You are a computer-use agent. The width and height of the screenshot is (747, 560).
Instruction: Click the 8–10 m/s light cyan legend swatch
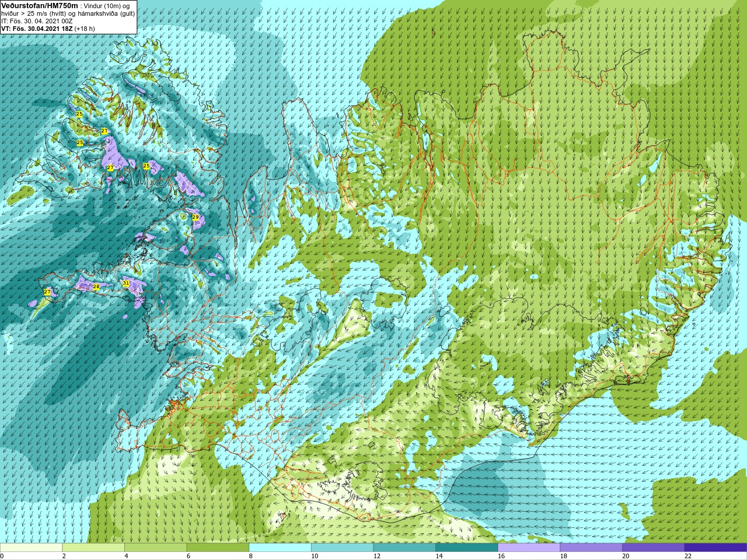280,548
